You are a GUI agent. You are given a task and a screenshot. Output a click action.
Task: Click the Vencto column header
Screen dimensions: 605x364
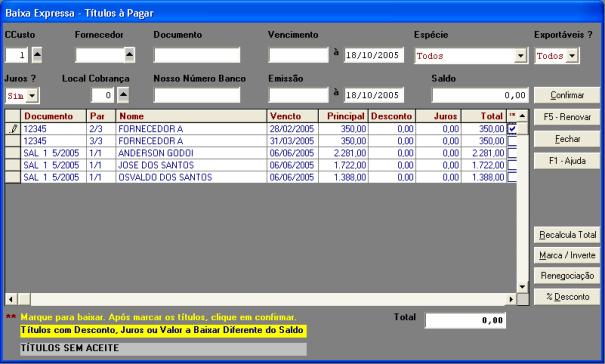pos(292,116)
